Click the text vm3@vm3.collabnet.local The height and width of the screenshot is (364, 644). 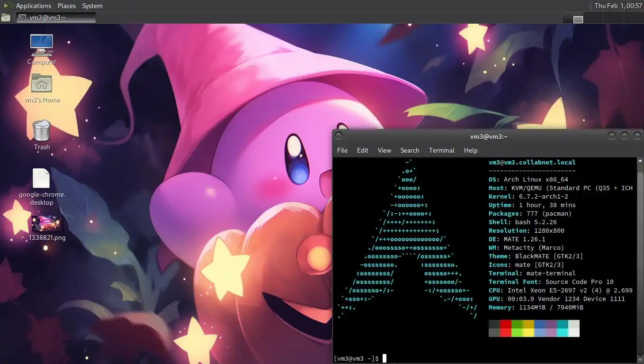pos(532,163)
